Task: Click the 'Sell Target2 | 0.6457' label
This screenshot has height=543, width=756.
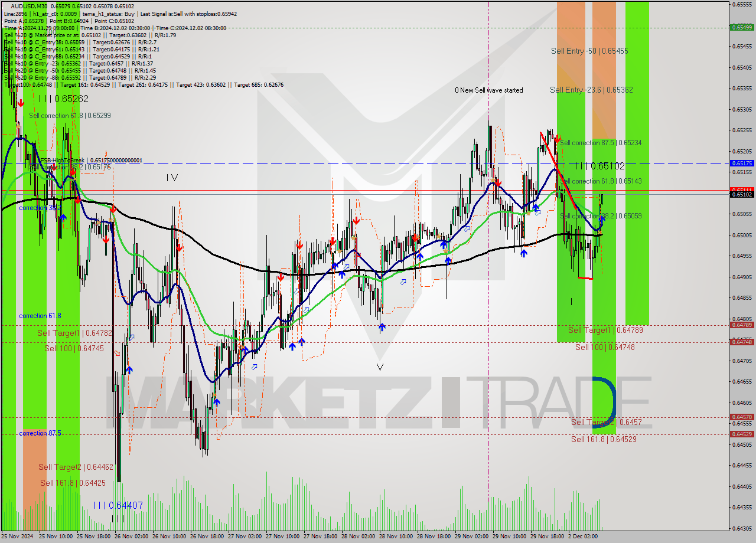Action: click(x=606, y=422)
